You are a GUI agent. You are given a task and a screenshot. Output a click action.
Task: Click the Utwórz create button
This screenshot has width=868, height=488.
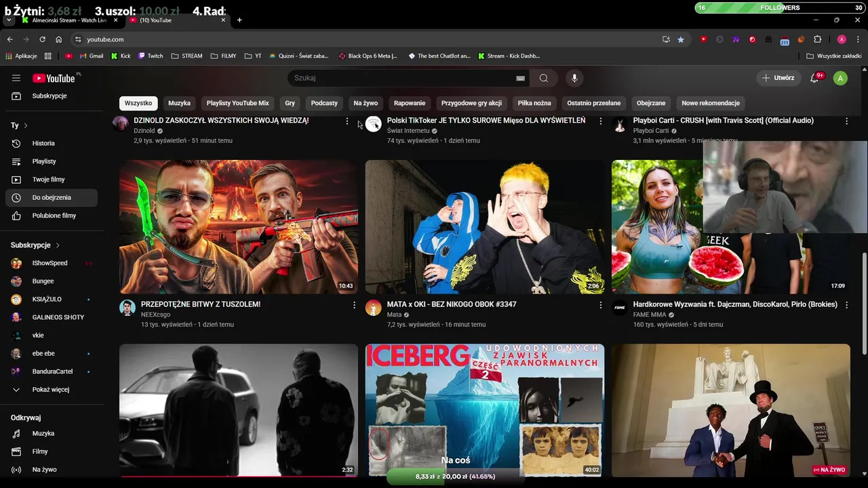pyautogui.click(x=778, y=78)
